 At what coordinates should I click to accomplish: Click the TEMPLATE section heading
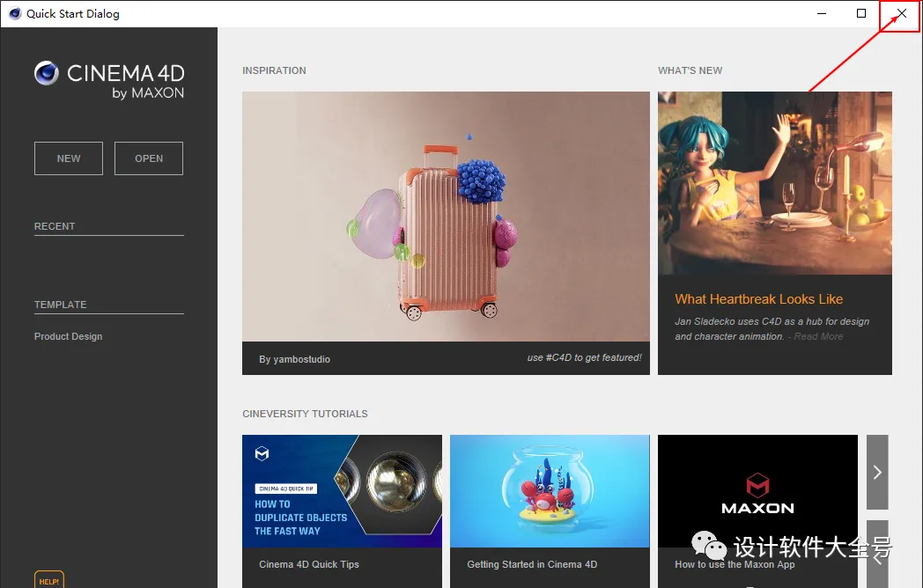pos(60,305)
